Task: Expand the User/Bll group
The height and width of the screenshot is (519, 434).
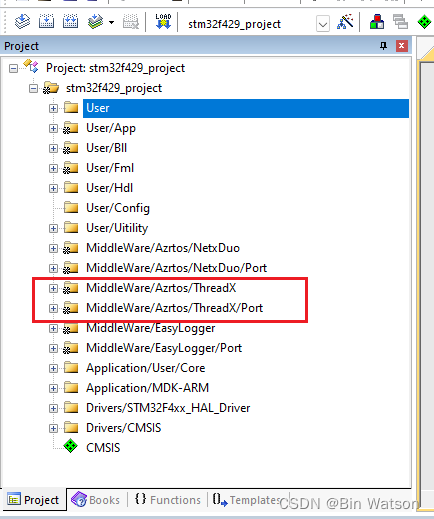Action: pos(53,148)
